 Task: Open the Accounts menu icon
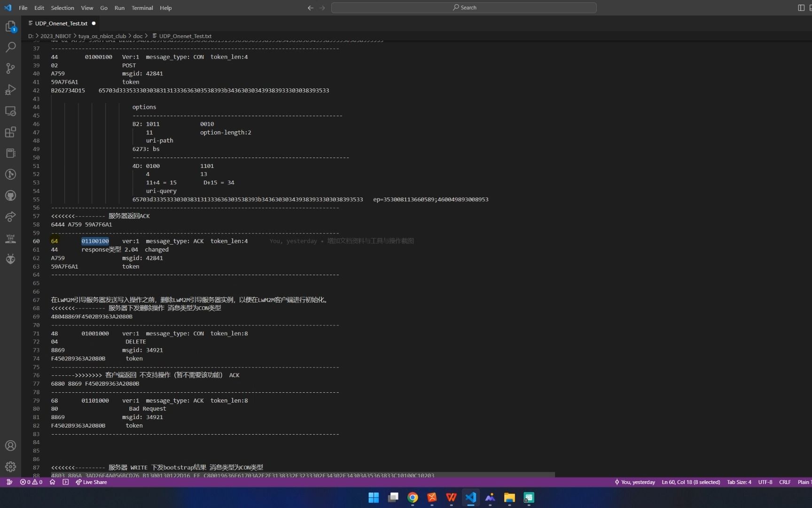tap(10, 445)
